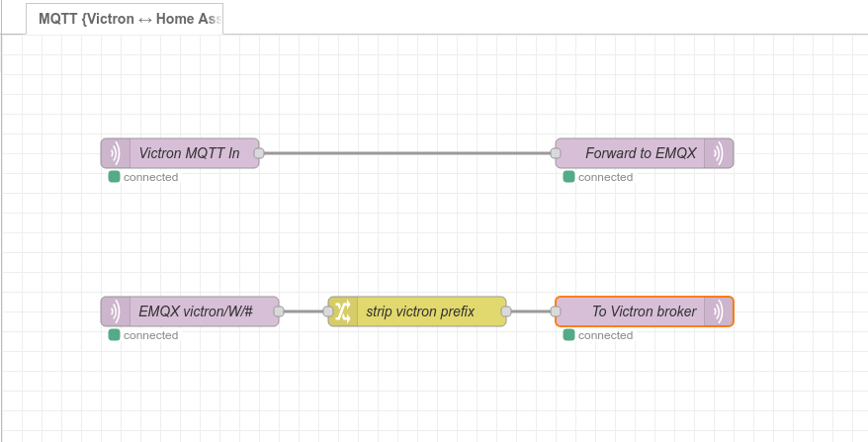Viewport: 868px width, 442px height.
Task: Select the Victron MQTT In node label
Action: (x=189, y=153)
